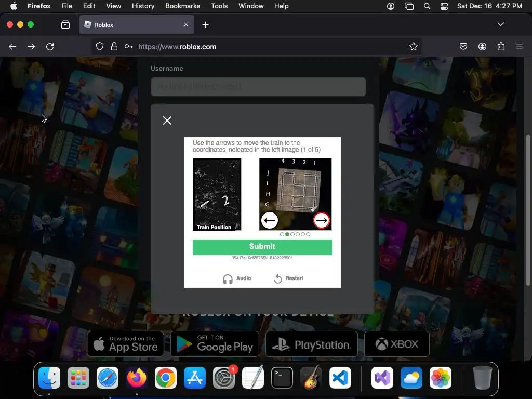The width and height of the screenshot is (532, 399).
Task: Submit the train puzzle answer
Action: coord(262,247)
